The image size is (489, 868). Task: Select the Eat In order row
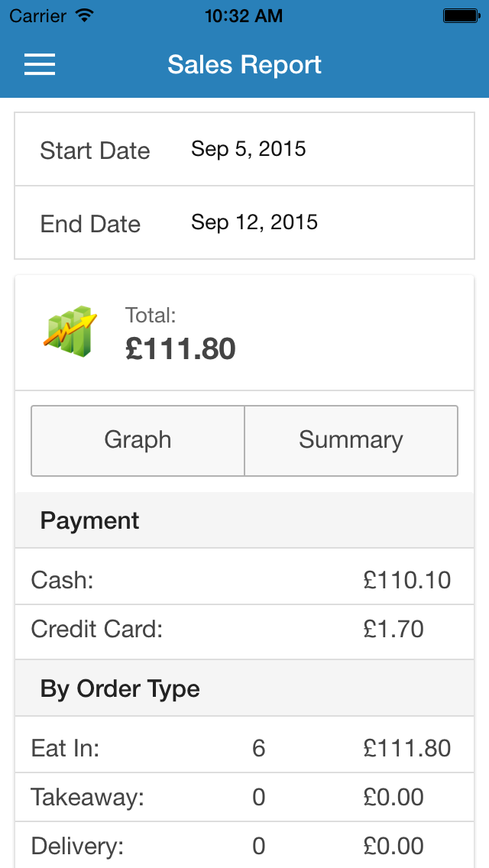[x=244, y=749]
